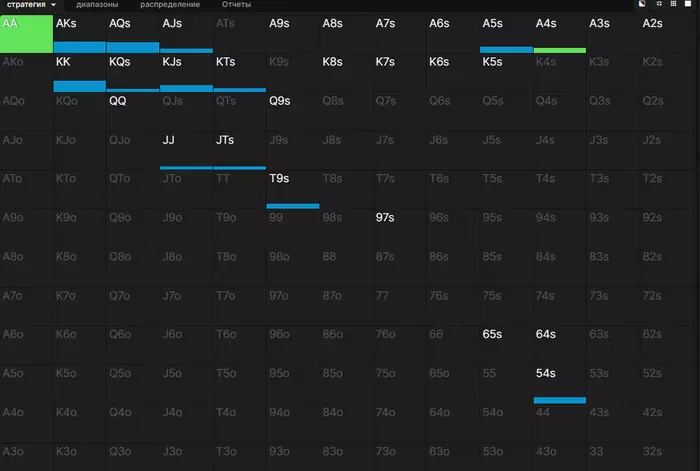Select the 54s suited connector cell
700x471 pixels.
(x=560, y=384)
